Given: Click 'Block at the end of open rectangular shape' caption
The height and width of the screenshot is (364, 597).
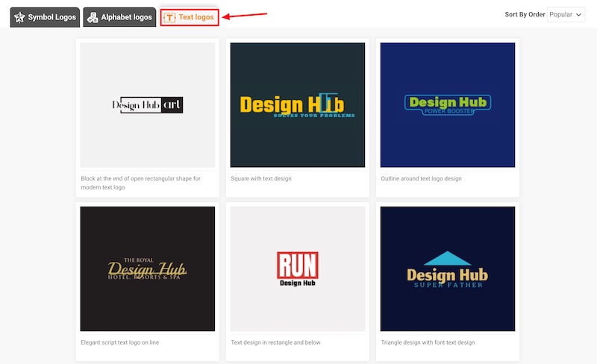Looking at the screenshot, I should point(140,183).
